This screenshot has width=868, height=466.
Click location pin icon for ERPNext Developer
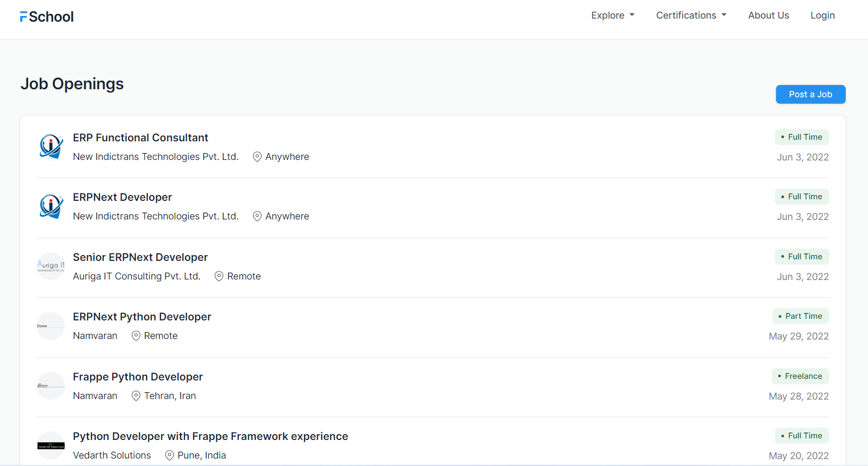pyautogui.click(x=257, y=216)
